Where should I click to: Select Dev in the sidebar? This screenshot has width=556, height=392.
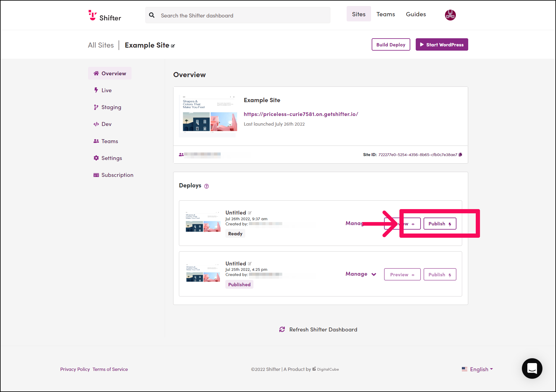point(103,124)
